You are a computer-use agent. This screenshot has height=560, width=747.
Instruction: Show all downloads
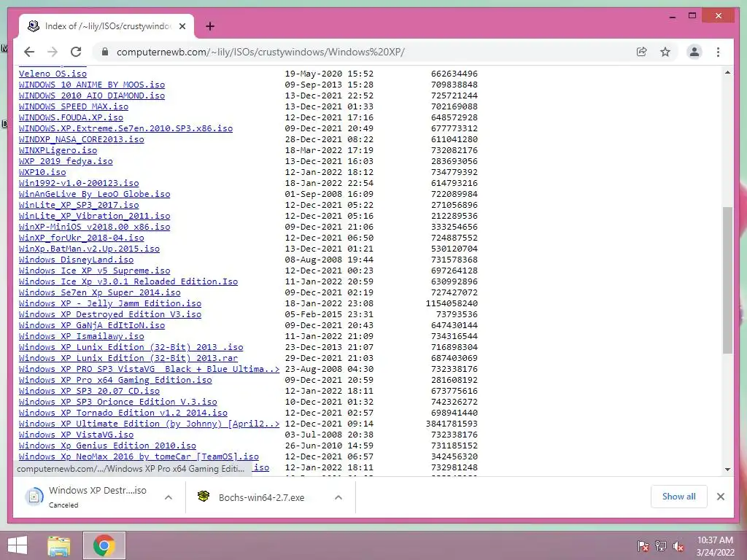(679, 497)
